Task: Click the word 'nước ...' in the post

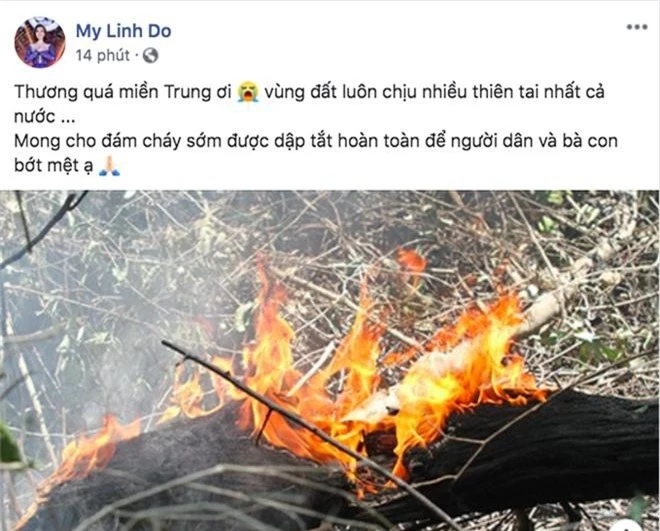Action: (x=44, y=117)
